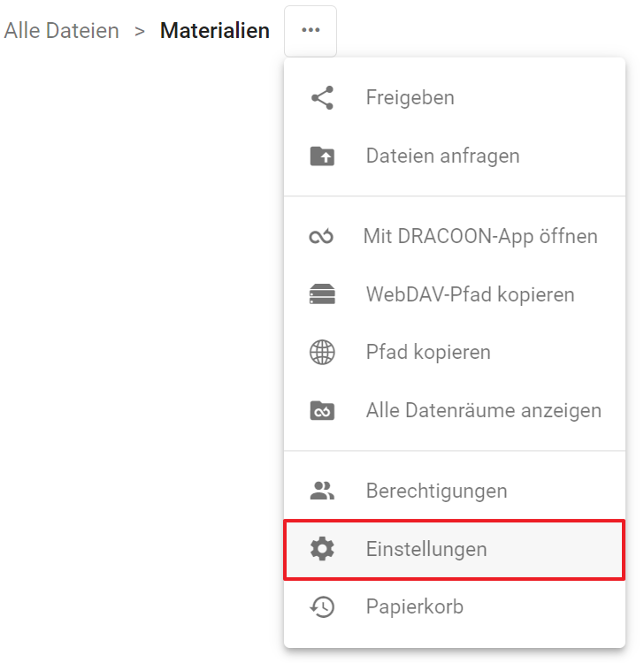Select Pfad kopieren menu entry

455,352
